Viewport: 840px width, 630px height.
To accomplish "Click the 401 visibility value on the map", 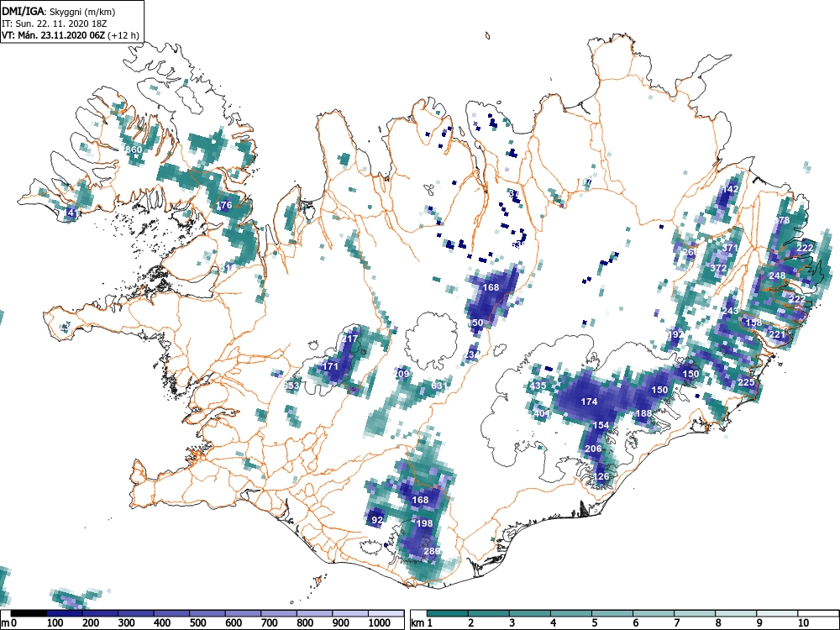I will pos(541,413).
